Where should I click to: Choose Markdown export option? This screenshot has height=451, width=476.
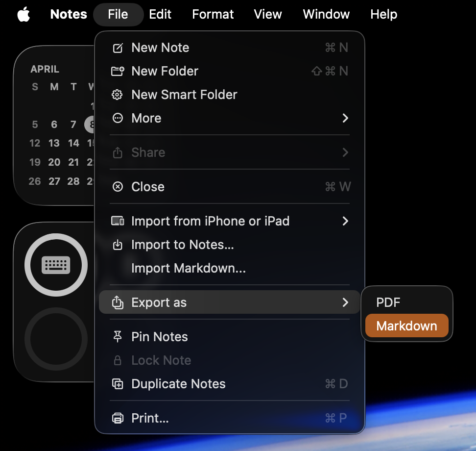(406, 326)
